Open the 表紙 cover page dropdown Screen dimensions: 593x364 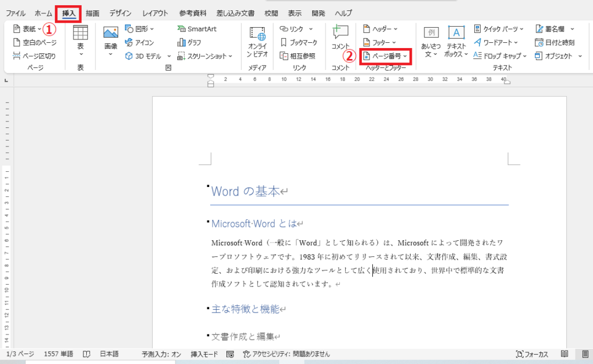[27, 29]
